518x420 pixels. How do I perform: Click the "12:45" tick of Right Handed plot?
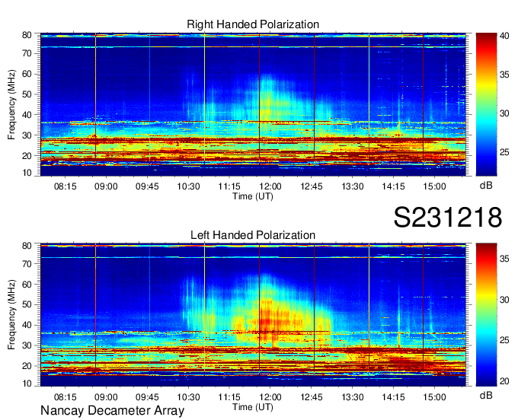click(312, 186)
